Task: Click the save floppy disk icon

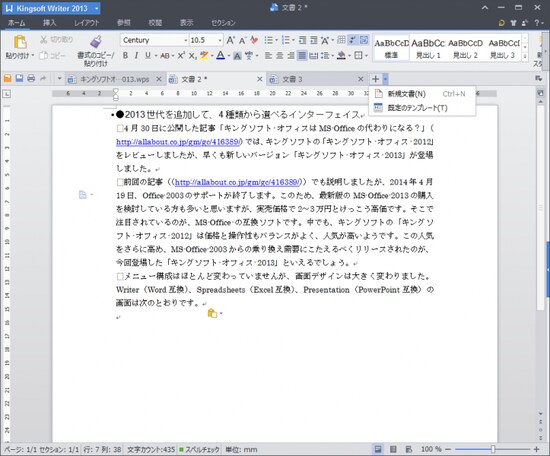Action: click(19, 78)
